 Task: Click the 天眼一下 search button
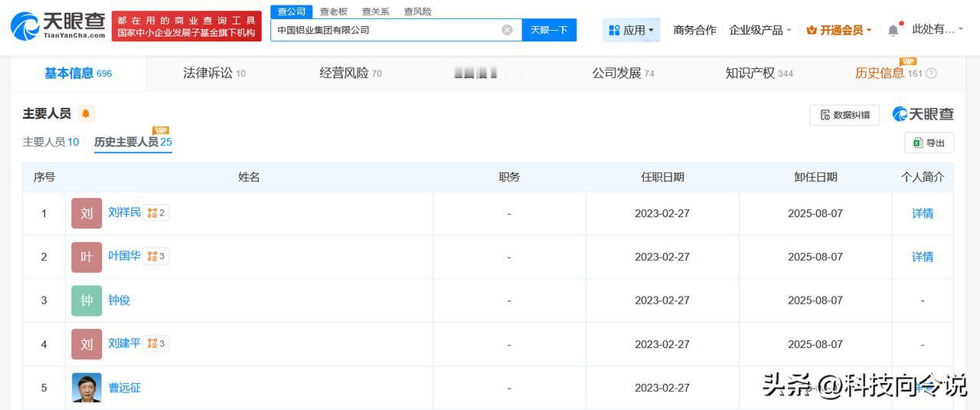click(x=549, y=30)
